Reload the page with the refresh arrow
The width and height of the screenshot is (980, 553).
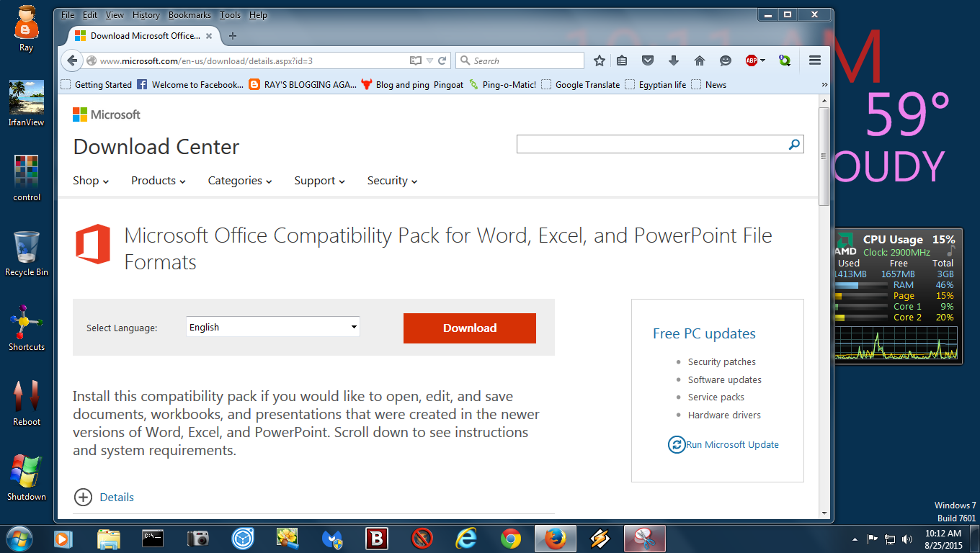pos(442,61)
